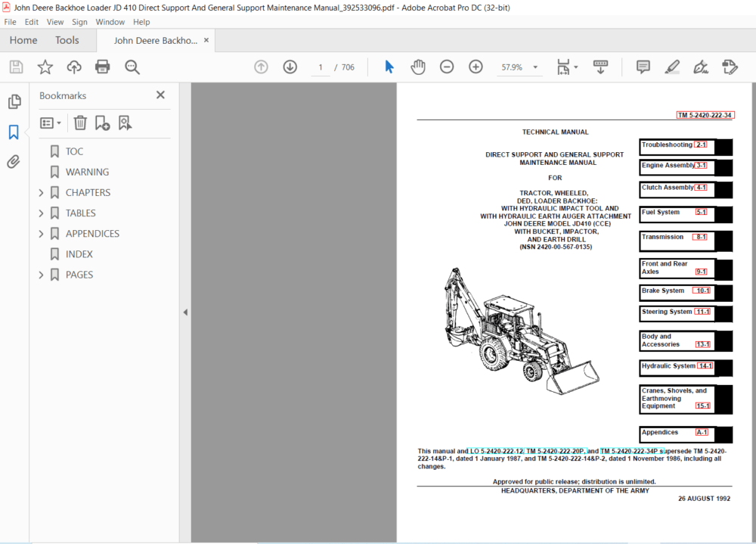Screen dimensions: 756x544
Task: Follow the Transmission 8-1 link
Action: 701,237
